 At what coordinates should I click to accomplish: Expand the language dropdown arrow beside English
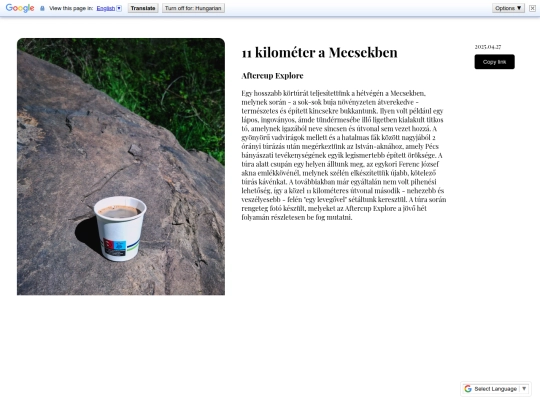pyautogui.click(x=119, y=8)
